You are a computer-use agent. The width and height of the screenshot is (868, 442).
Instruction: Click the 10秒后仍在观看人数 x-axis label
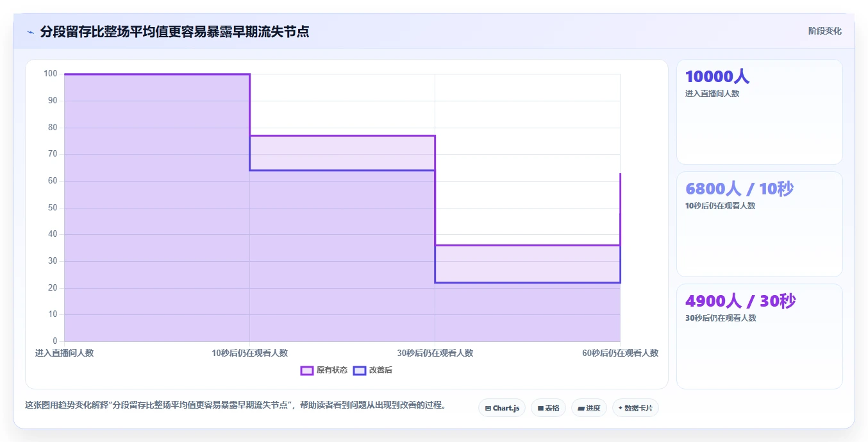249,353
